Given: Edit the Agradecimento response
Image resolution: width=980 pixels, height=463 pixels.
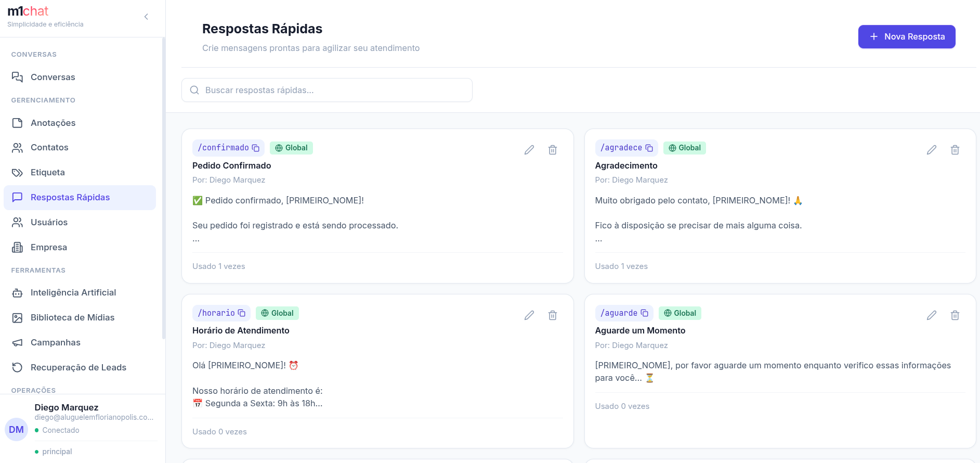Looking at the screenshot, I should click(x=932, y=150).
